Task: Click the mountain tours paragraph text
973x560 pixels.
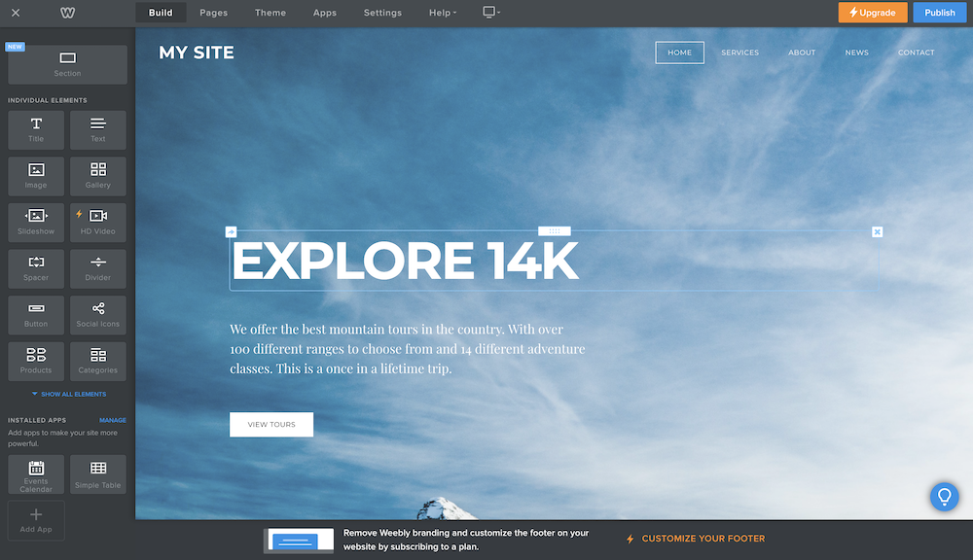Action: 407,348
